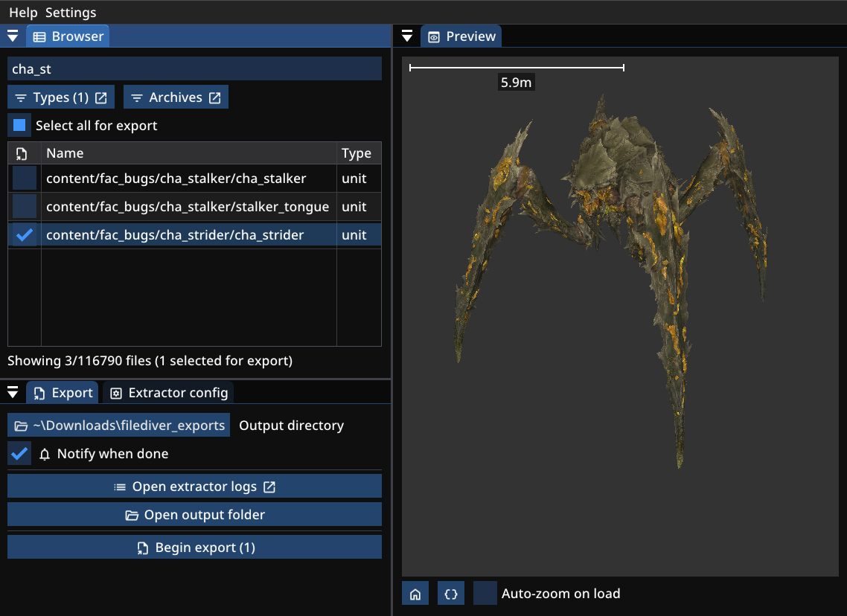Collapse the Preview panel triangle
The height and width of the screenshot is (616, 847).
[407, 36]
